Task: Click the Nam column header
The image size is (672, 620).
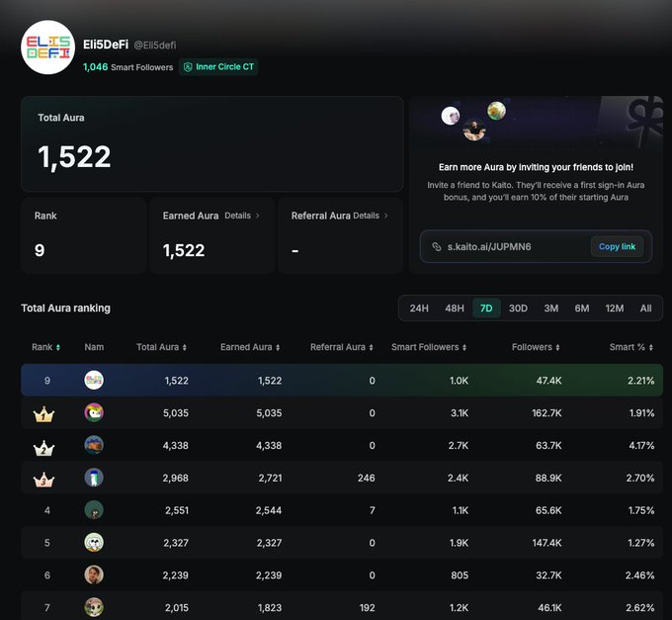Action: [94, 347]
